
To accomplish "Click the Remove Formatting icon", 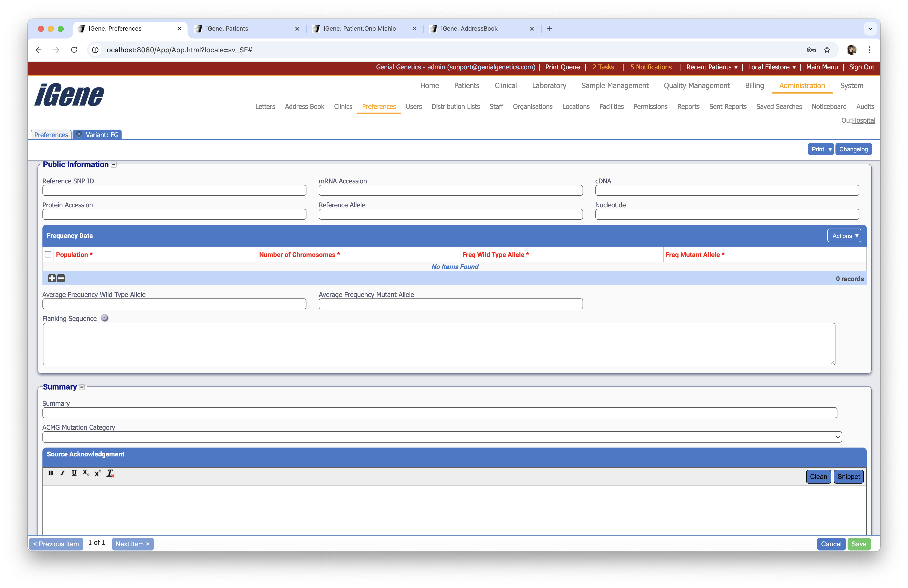I will coord(110,473).
